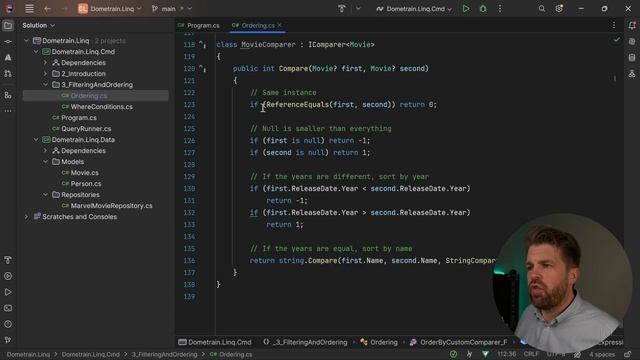
Task: Show more tool windows ellipsis
Action: pos(8,111)
